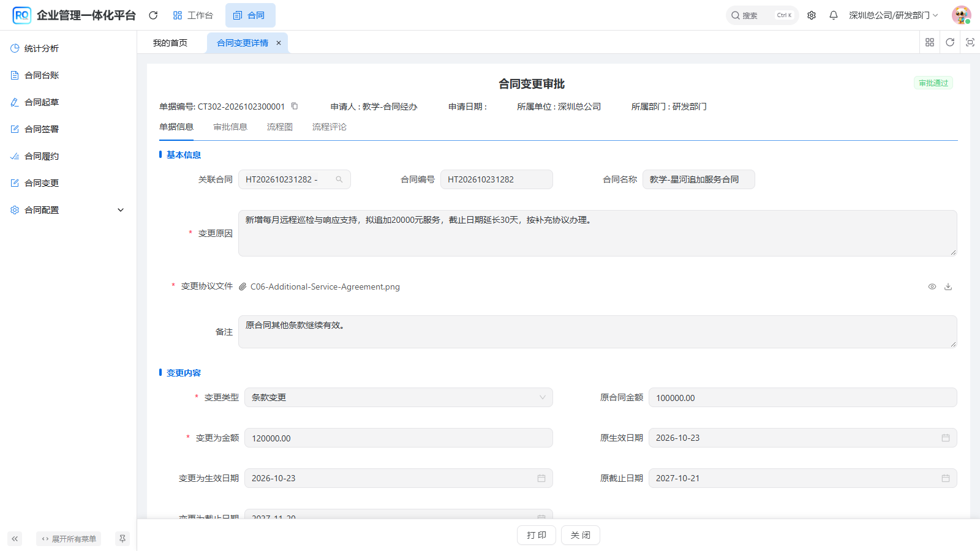Open calendar for changed effective date
This screenshot has width=980, height=551.
tap(541, 478)
